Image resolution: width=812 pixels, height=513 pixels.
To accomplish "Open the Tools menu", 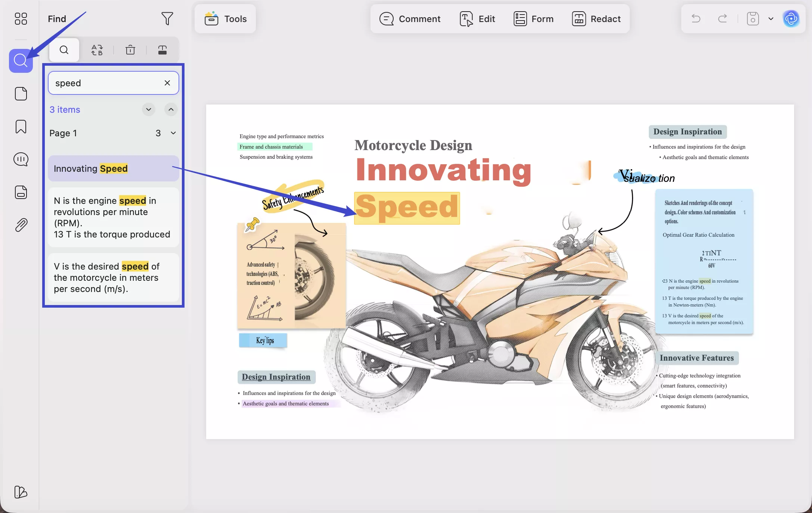I will [x=225, y=19].
